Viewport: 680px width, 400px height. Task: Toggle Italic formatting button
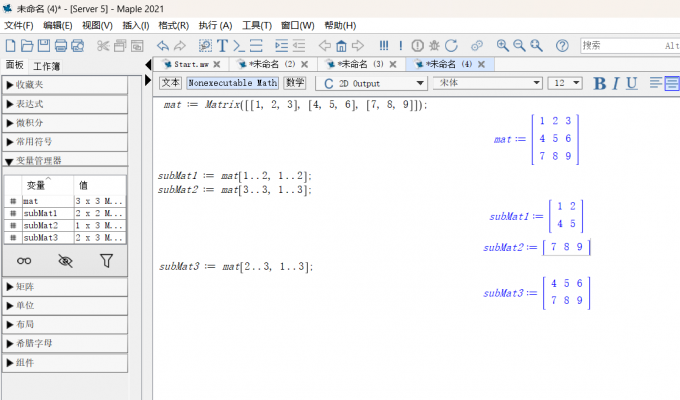[x=616, y=83]
